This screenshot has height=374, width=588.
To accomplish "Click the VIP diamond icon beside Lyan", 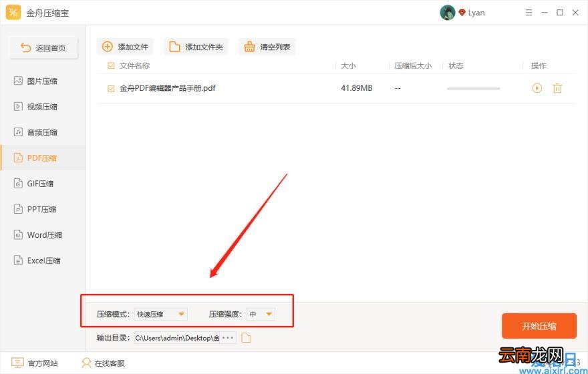I will tap(462, 13).
